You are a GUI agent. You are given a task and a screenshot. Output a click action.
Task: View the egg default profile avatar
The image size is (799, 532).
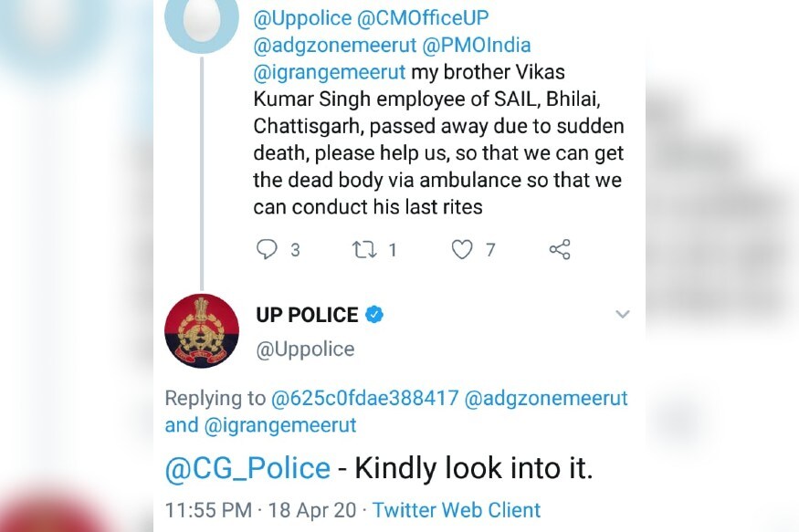click(x=202, y=20)
